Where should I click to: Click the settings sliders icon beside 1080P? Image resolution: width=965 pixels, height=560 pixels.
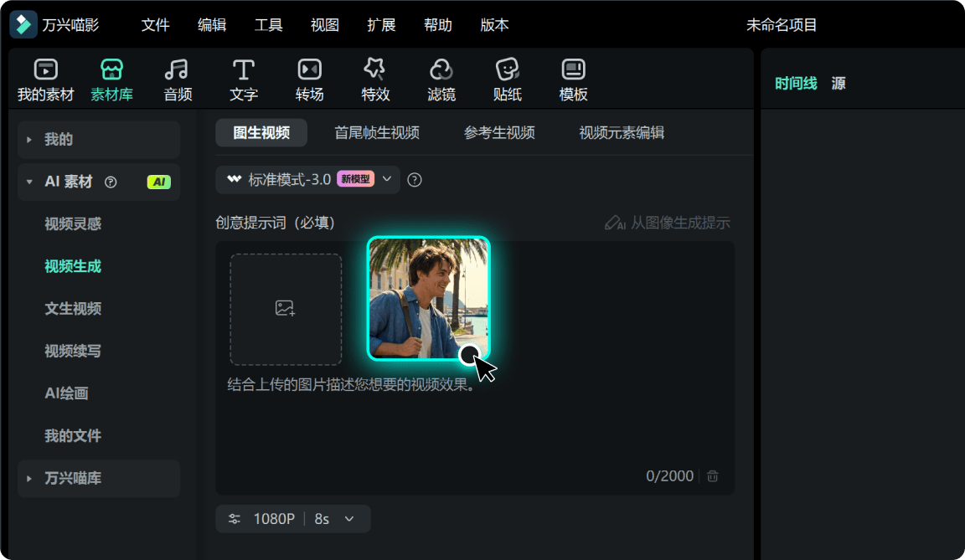[235, 519]
